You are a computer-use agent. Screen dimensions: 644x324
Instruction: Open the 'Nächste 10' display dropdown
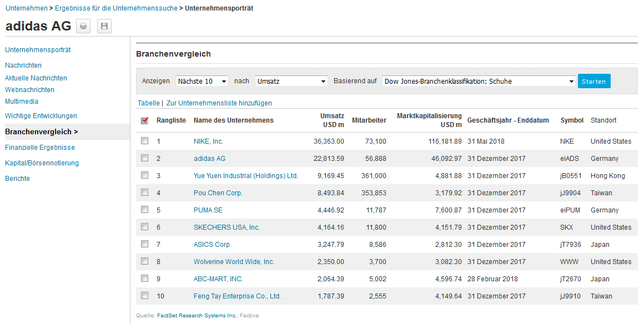tap(202, 82)
